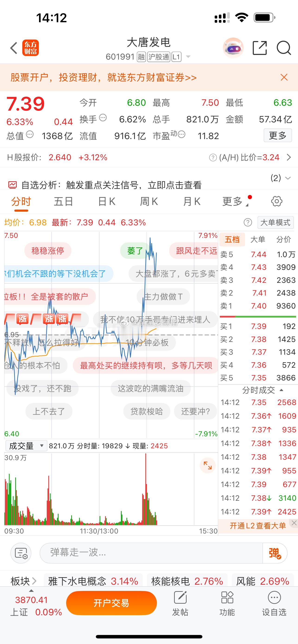The image size is (298, 644).
Task: Tap the share export icon
Action: (260, 48)
